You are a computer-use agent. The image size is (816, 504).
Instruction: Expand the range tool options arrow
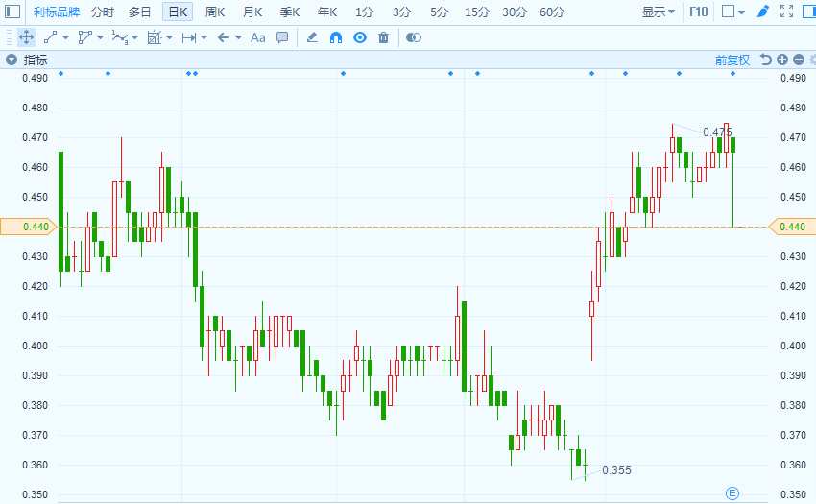click(x=204, y=37)
